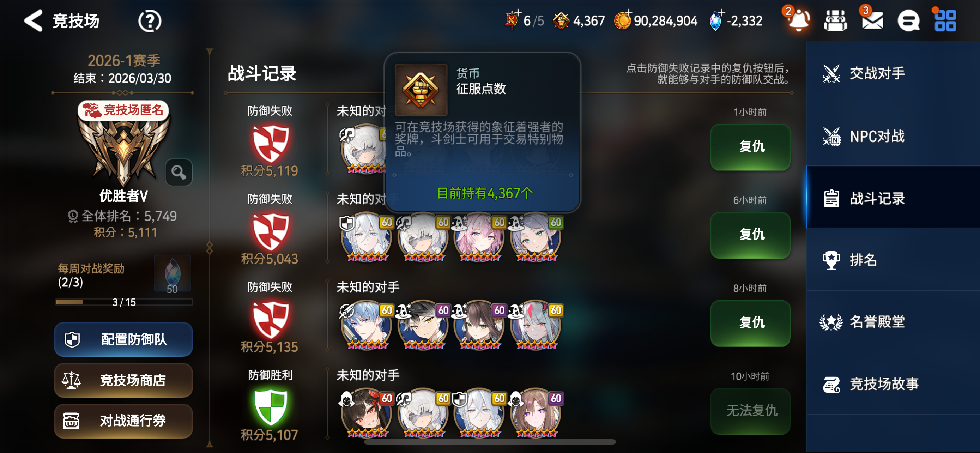The height and width of the screenshot is (453, 980).
Task: Go back from the 竞技场 screen
Action: pos(34,20)
